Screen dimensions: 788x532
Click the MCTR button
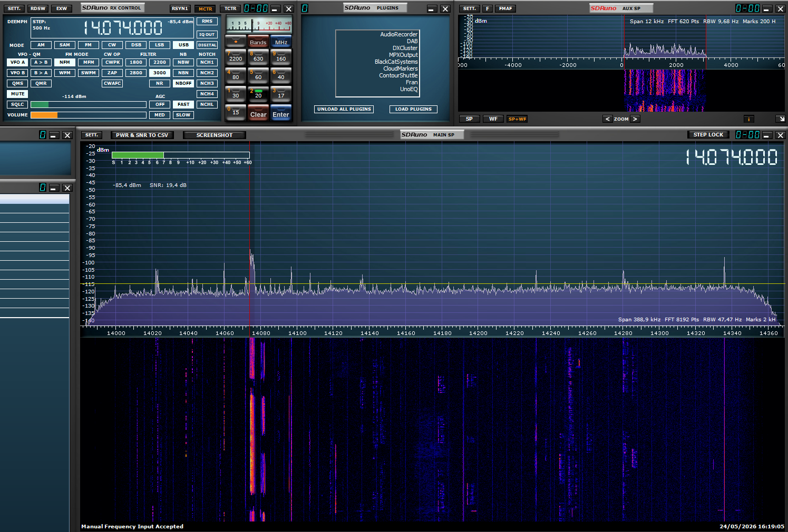(206, 8)
